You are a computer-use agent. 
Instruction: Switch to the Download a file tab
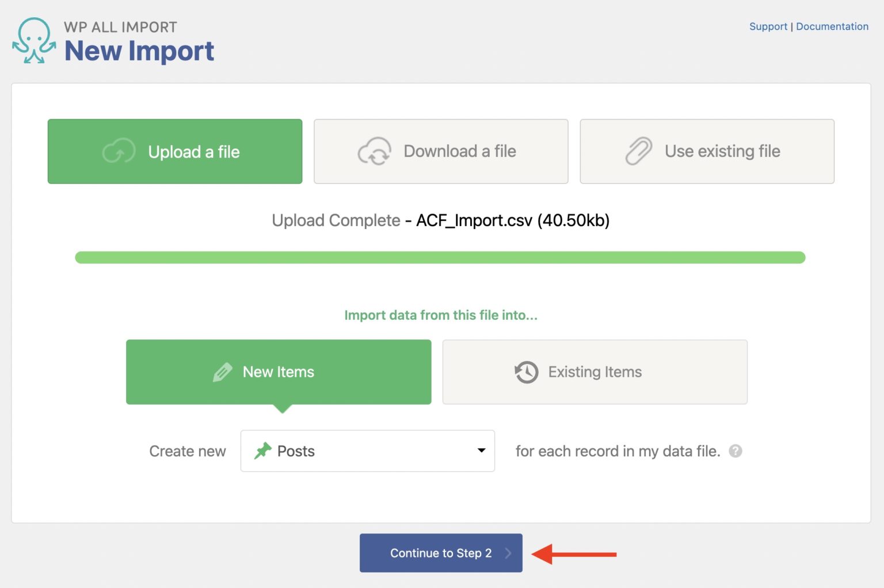(441, 151)
